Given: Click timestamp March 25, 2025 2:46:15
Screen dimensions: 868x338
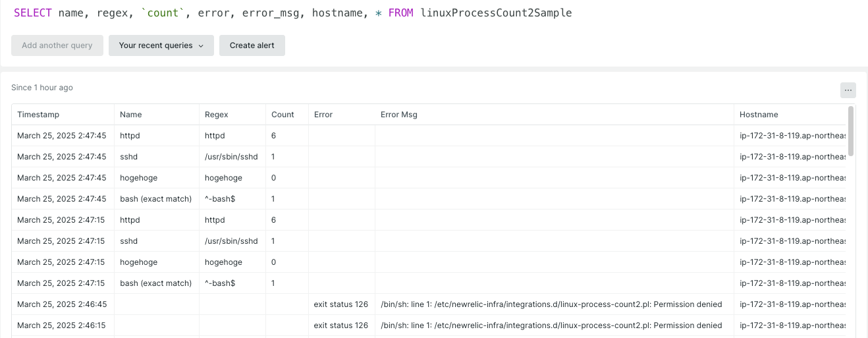Looking at the screenshot, I should point(62,325).
